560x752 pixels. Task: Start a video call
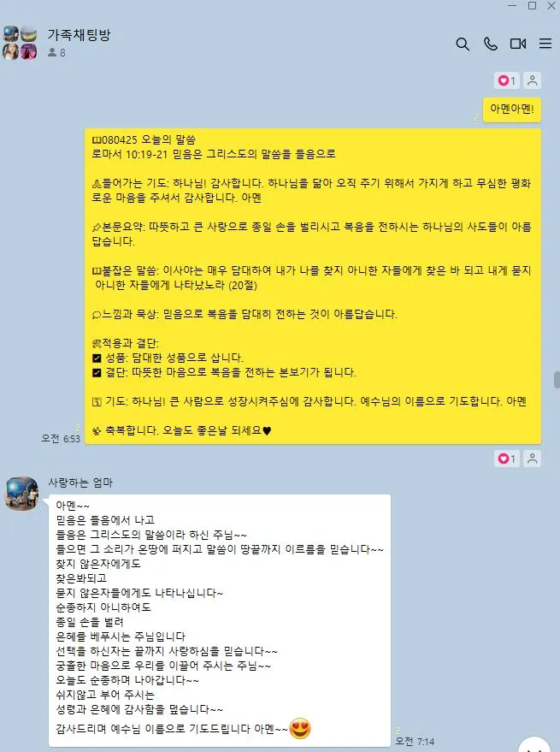518,44
